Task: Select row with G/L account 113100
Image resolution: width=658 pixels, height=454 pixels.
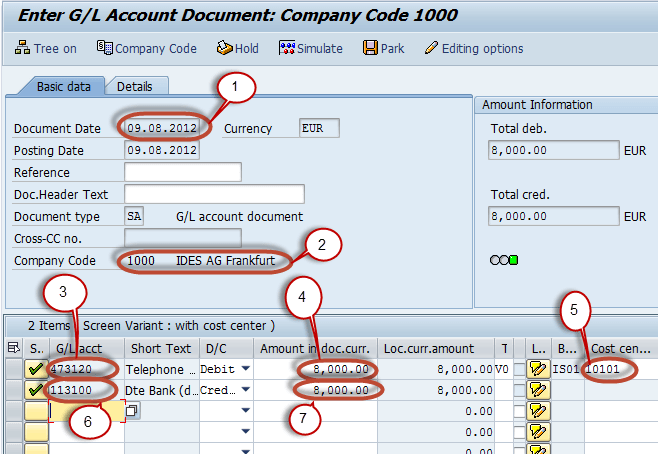Action: pos(12,390)
